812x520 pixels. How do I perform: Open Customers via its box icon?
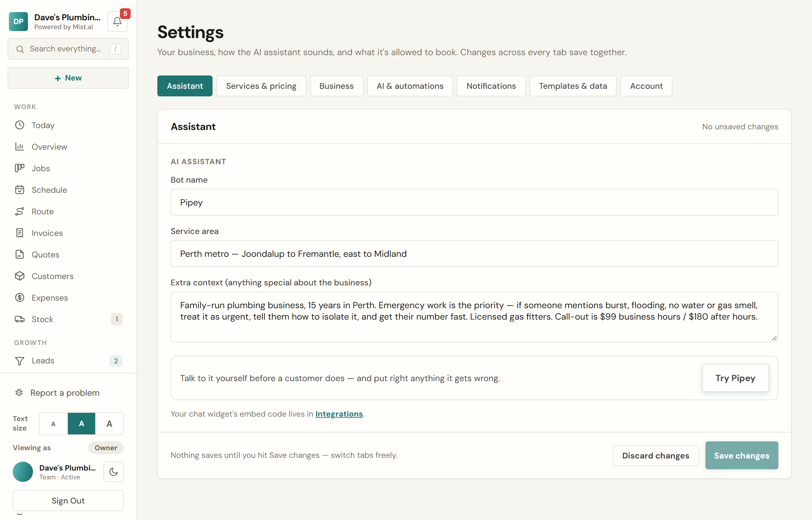[x=20, y=276]
